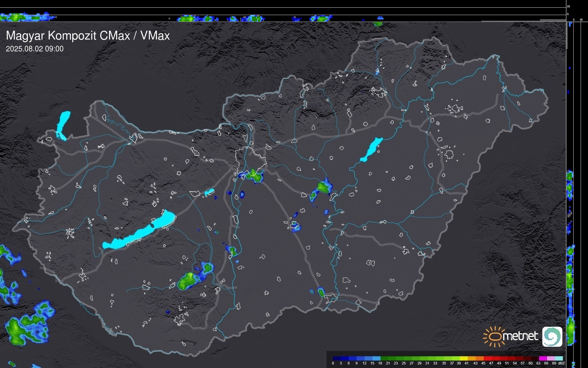Click the 2025.08.02 09:00 timestamp
This screenshot has height=368, width=588.
click(x=34, y=49)
